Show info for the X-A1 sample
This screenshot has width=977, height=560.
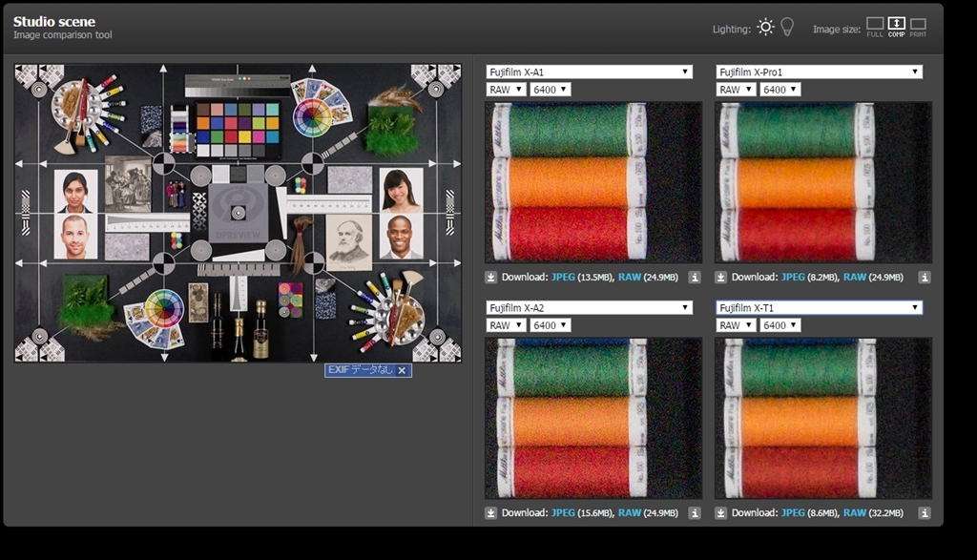click(695, 278)
